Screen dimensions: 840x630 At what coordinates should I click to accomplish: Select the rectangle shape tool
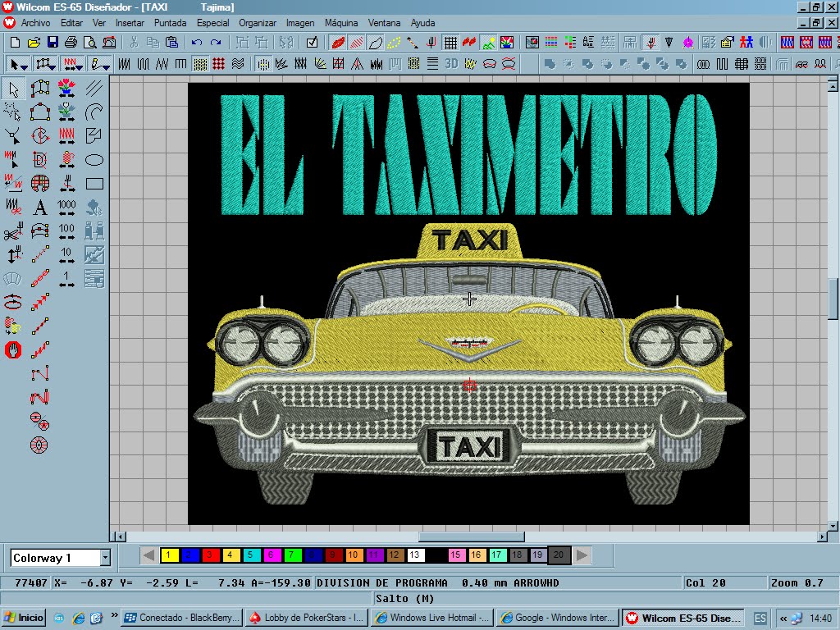pos(94,184)
